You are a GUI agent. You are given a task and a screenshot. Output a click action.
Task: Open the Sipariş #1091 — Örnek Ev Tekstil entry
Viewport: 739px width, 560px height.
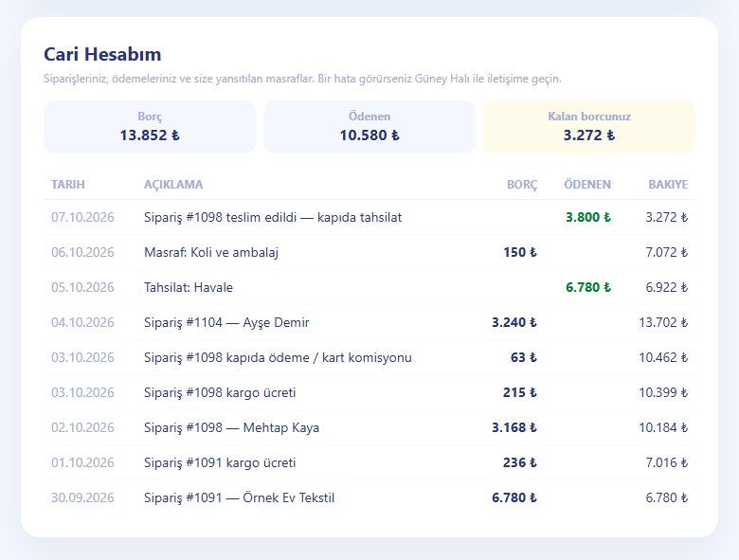[369, 497]
